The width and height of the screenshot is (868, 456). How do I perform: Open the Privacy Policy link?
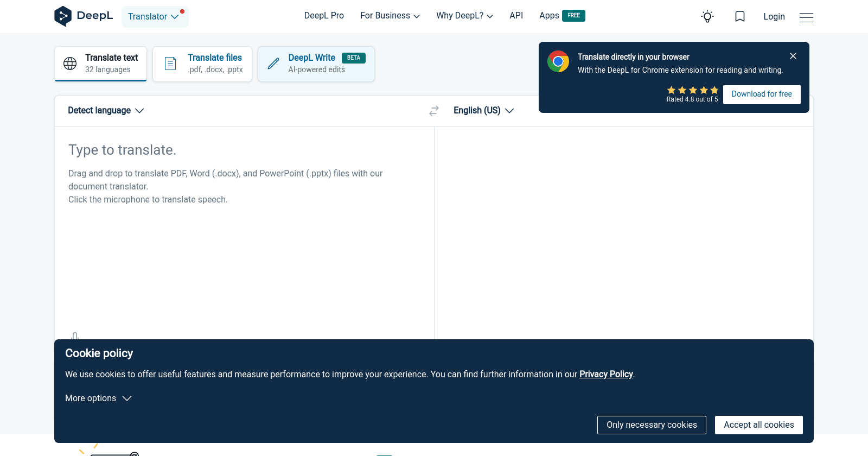(x=606, y=375)
